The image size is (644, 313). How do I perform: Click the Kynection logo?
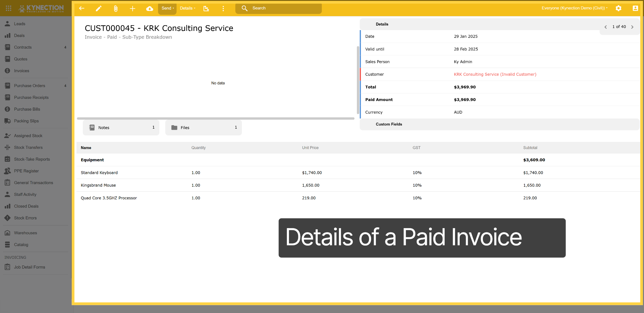(41, 9)
